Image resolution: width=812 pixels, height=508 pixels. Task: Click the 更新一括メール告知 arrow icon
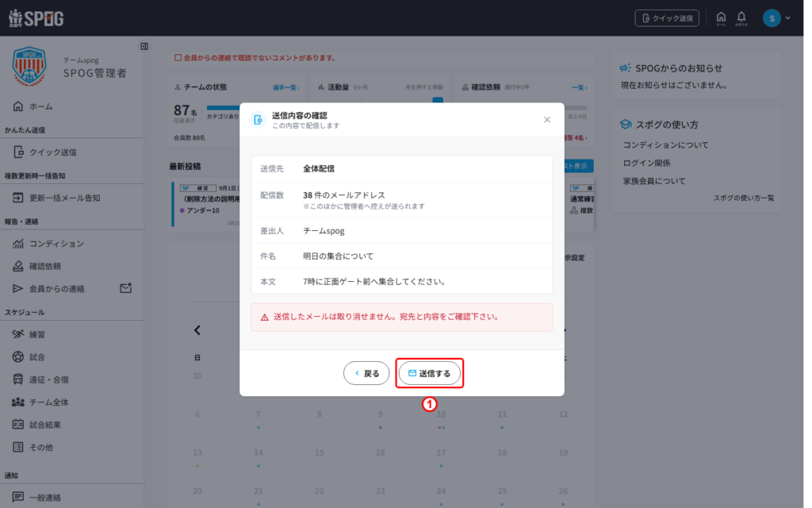coord(18,198)
